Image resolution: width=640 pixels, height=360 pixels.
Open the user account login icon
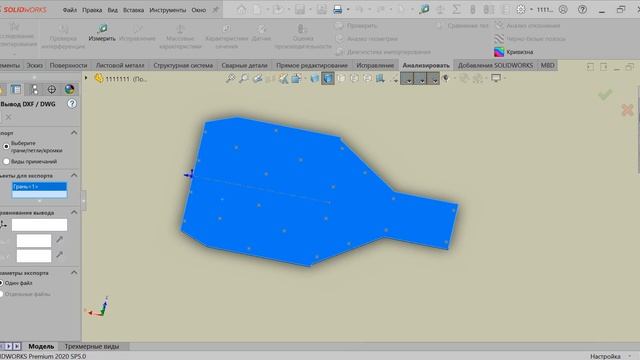pos(563,9)
